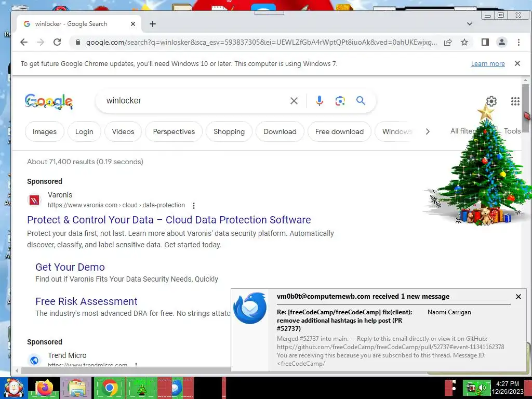The width and height of the screenshot is (532, 399).
Task: Submit search with magnifier icon
Action: 361,100
